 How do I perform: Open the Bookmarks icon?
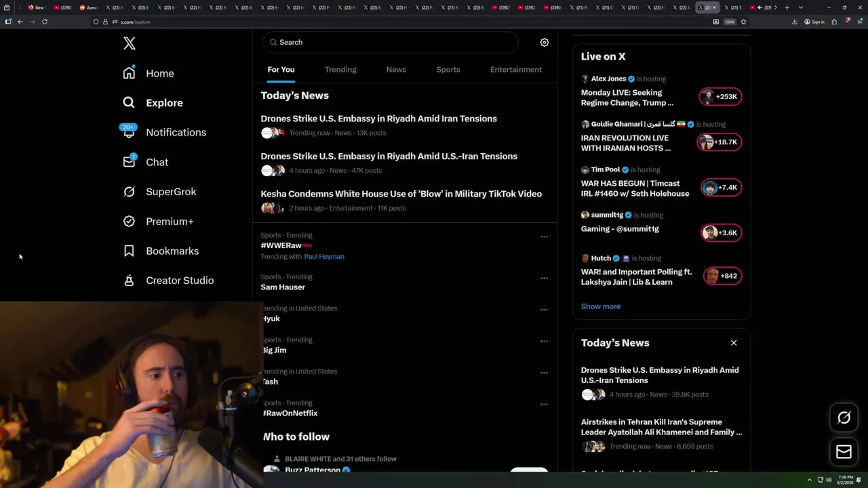point(129,251)
